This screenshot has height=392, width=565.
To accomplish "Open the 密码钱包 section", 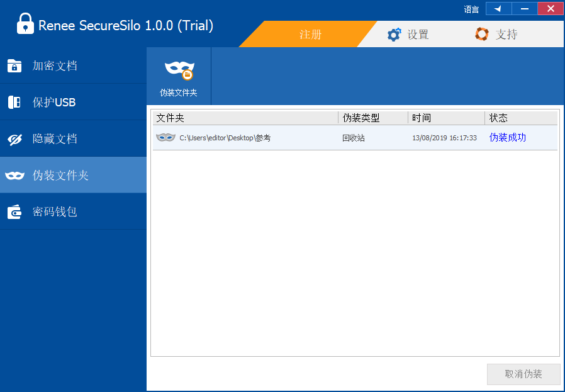I will tap(73, 211).
